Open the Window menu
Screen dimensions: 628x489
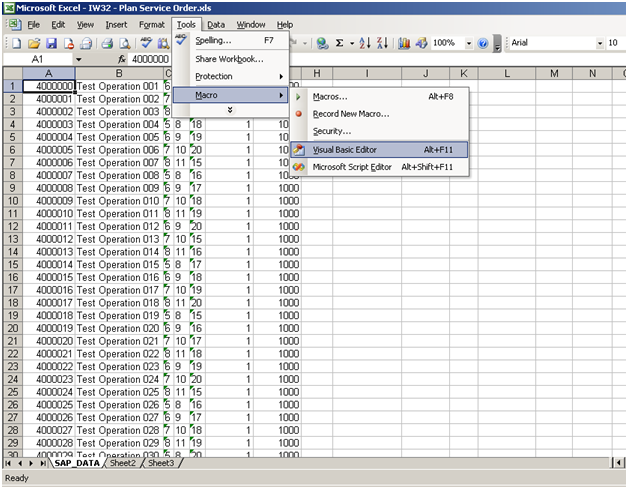point(251,25)
